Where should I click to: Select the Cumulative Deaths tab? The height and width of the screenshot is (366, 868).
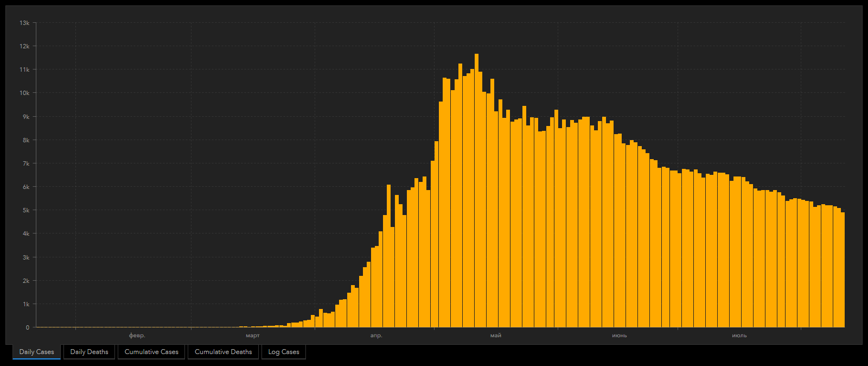pos(224,352)
